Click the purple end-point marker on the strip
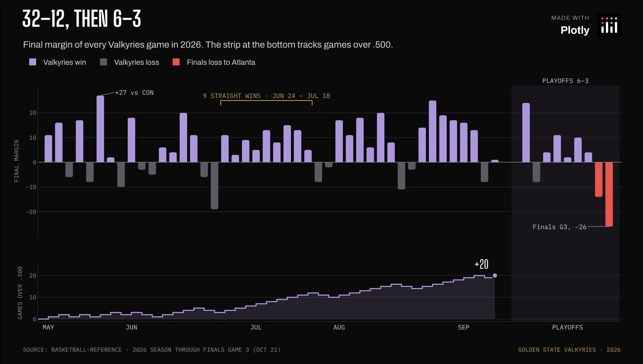The height and width of the screenshot is (364, 643). (495, 275)
